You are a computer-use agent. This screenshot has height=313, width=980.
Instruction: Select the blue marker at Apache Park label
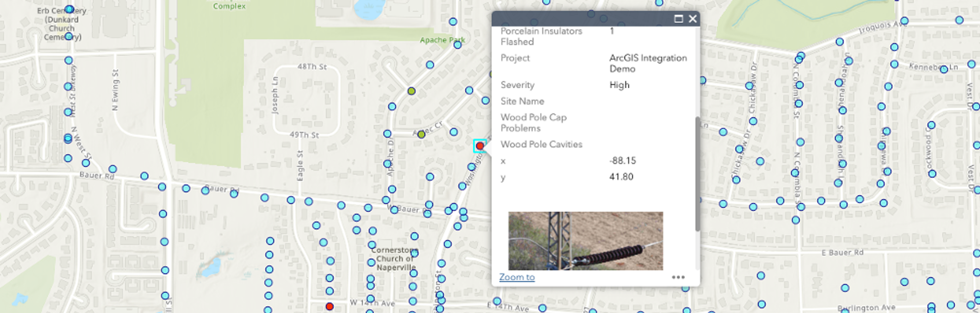[458, 45]
